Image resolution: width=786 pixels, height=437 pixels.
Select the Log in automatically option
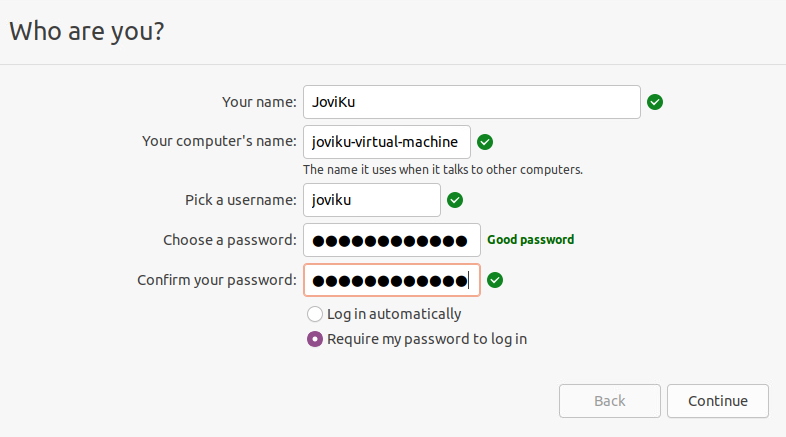coord(315,314)
